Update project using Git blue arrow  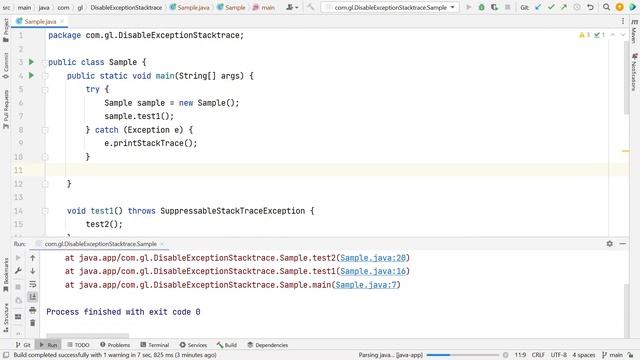pos(538,7)
